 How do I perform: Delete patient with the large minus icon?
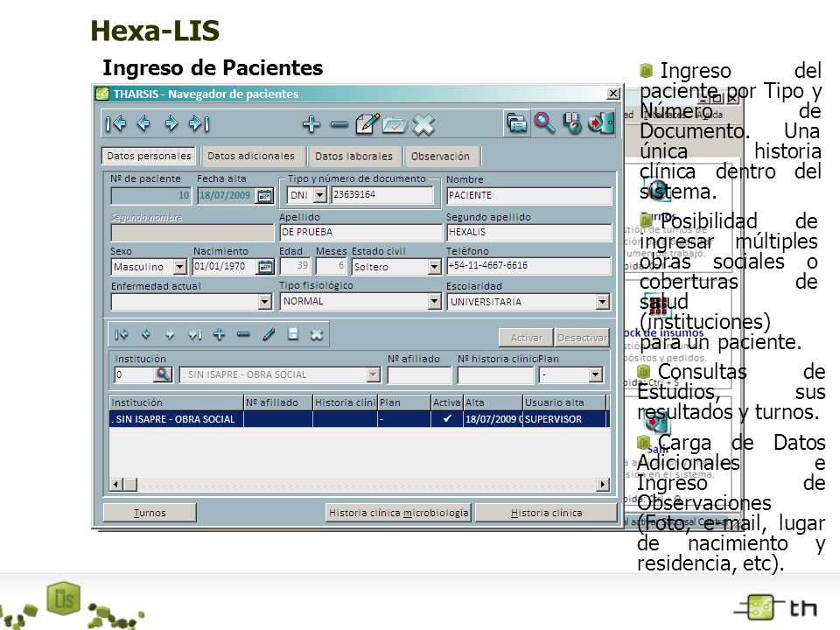(x=339, y=125)
